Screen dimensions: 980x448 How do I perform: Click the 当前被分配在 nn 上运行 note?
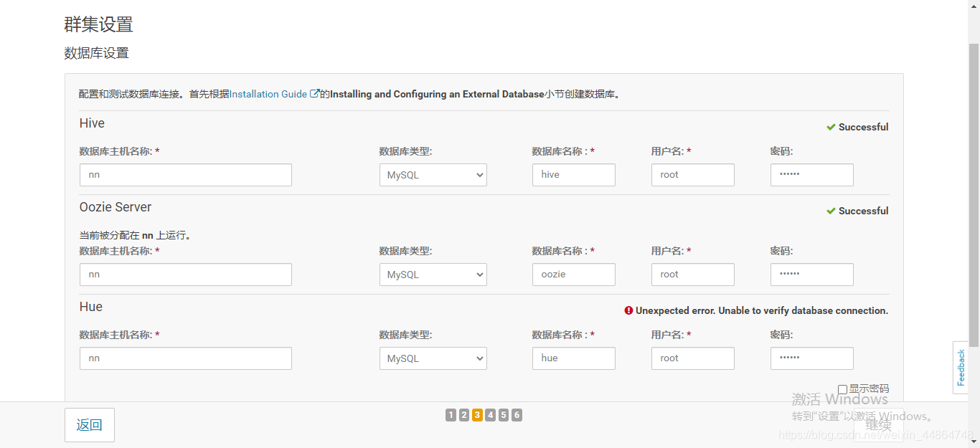[x=136, y=235]
